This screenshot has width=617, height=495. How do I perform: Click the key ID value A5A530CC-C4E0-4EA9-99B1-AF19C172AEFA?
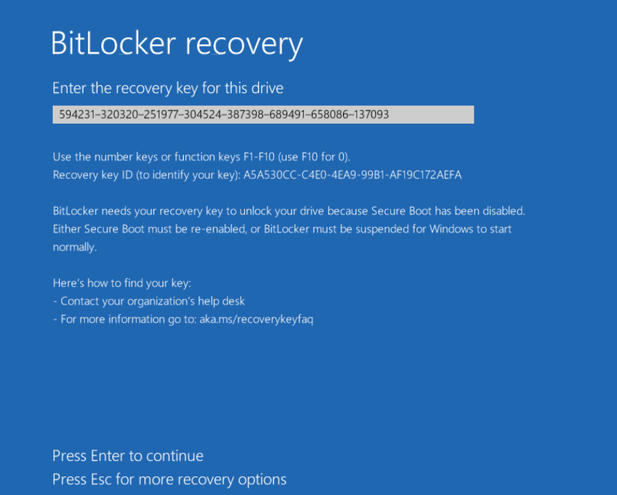353,175
